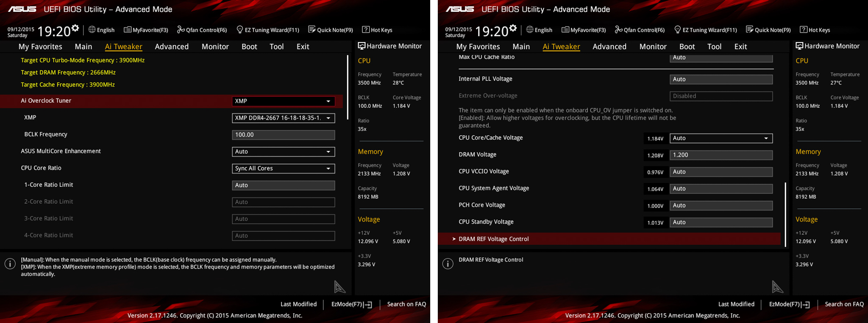Go to the Boot tab in right panel
868x323 pixels.
pyautogui.click(x=687, y=47)
